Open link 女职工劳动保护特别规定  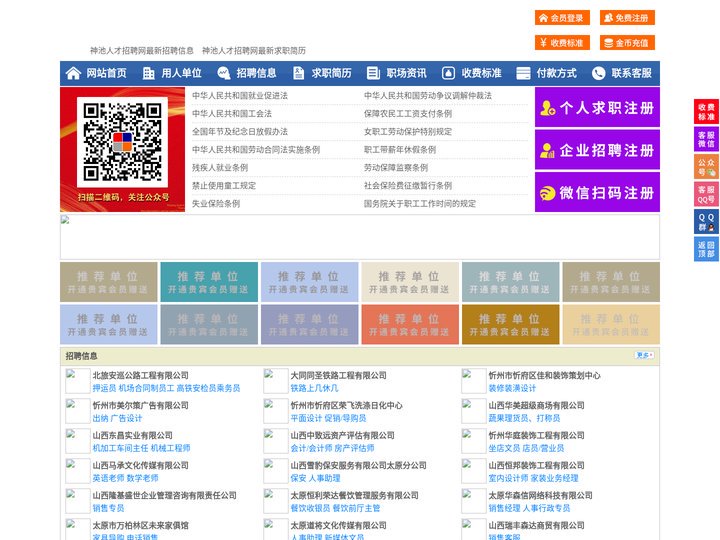tap(408, 132)
